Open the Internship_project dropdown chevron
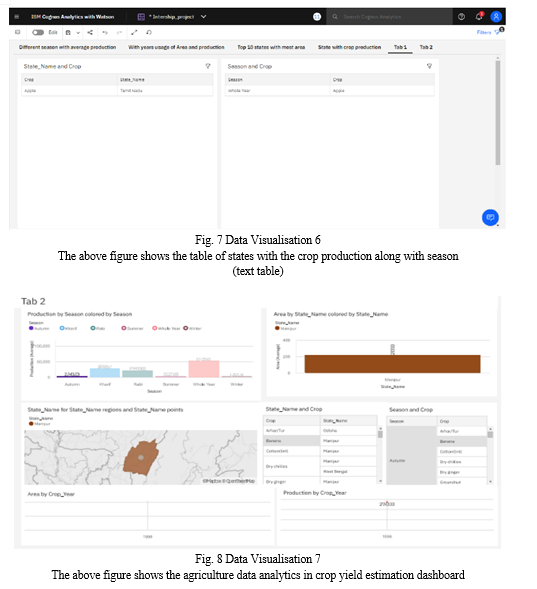 pos(204,17)
